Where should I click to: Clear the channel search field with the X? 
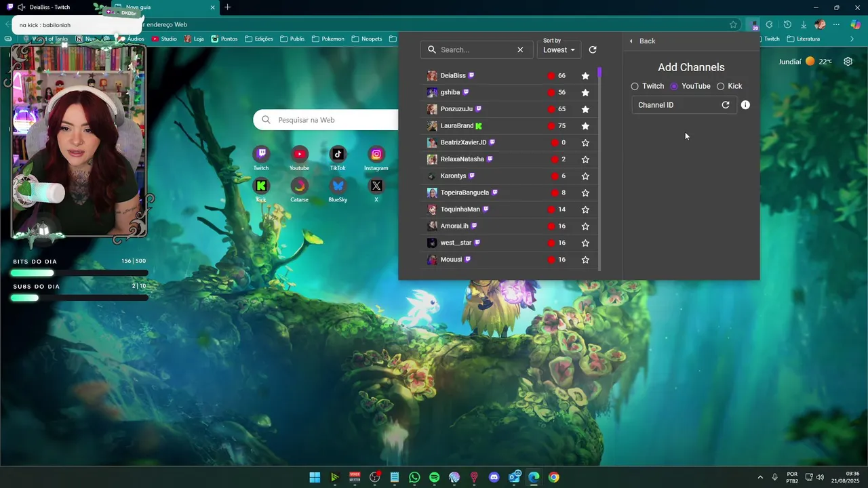(x=520, y=49)
